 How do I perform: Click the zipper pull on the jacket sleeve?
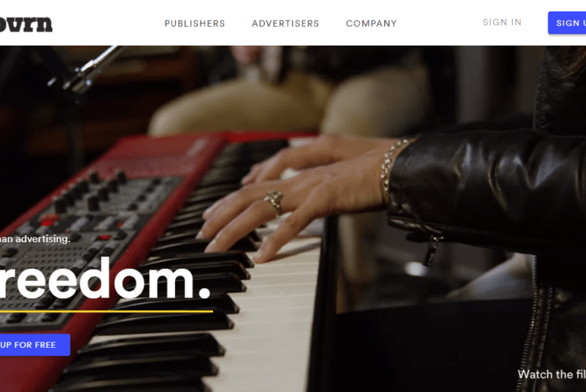click(431, 250)
